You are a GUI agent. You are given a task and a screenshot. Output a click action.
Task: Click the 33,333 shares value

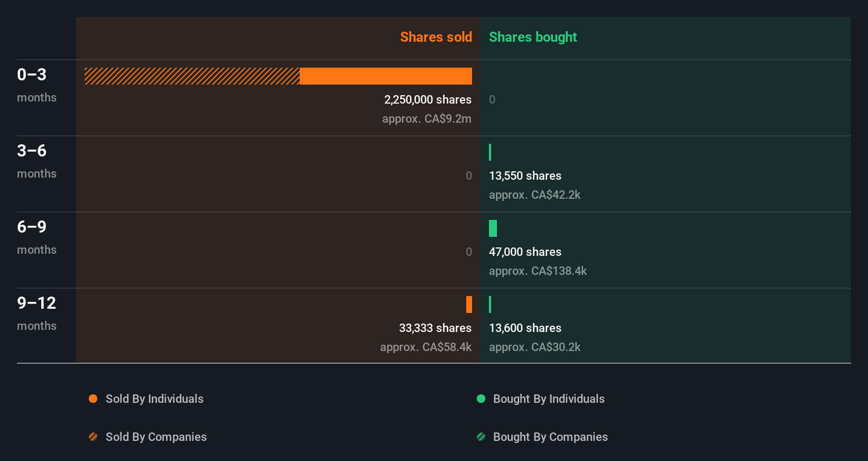coord(435,328)
